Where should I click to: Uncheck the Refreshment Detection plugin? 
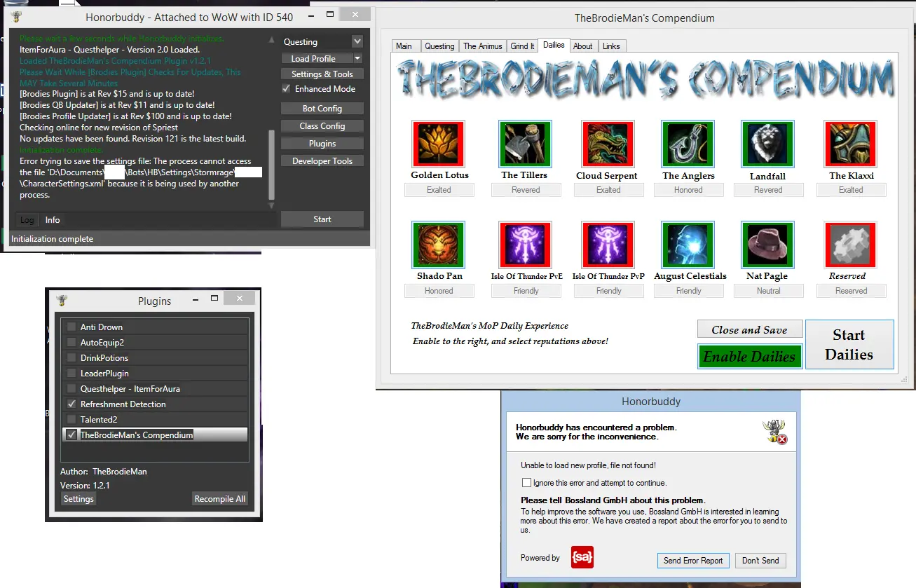click(x=71, y=404)
